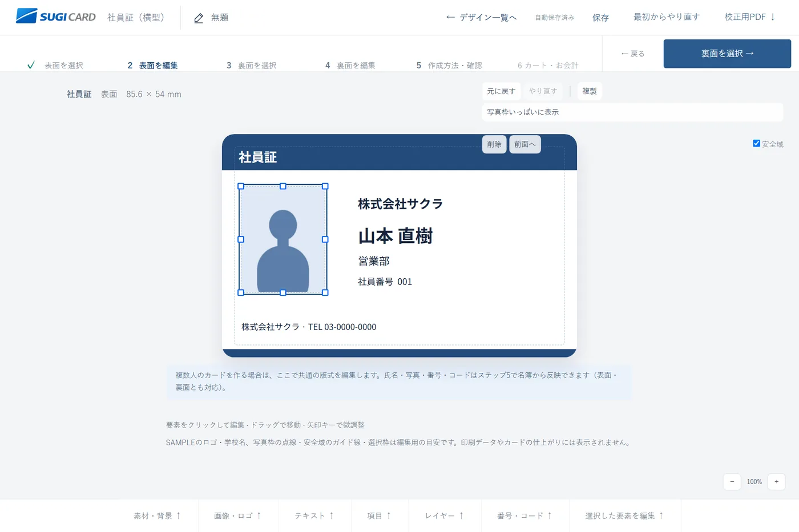Screen dimensions: 799x532
Task: Click the top-left resize handle of photo
Action: click(x=241, y=186)
